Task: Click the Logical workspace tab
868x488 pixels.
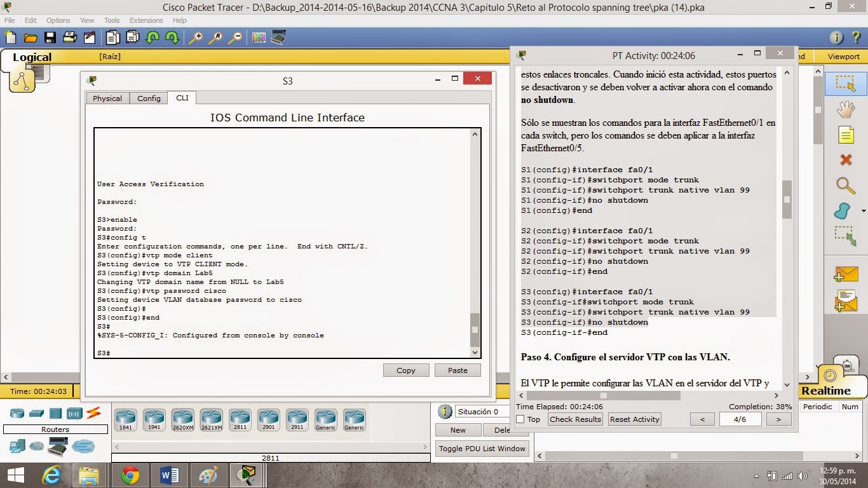Action: (32, 57)
